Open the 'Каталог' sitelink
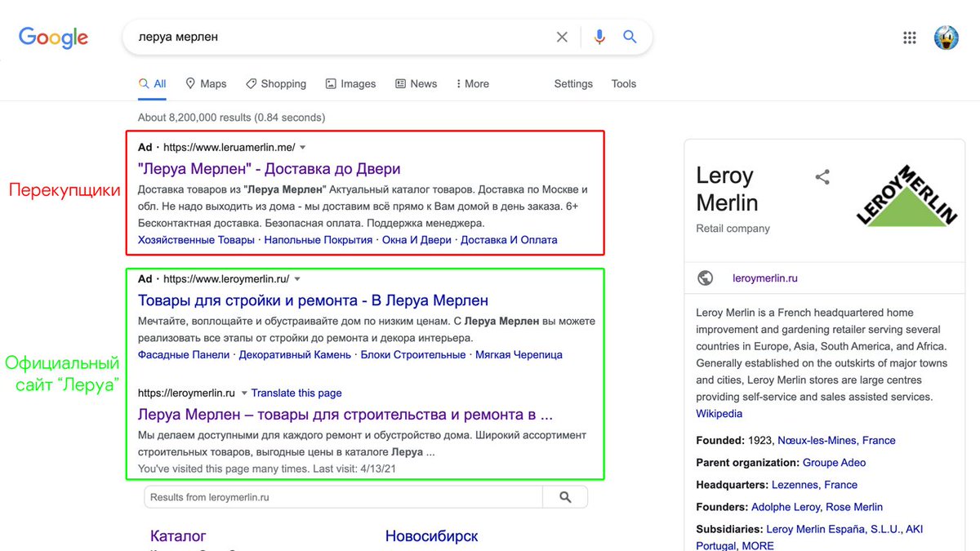This screenshot has height=551, width=980. click(x=178, y=536)
